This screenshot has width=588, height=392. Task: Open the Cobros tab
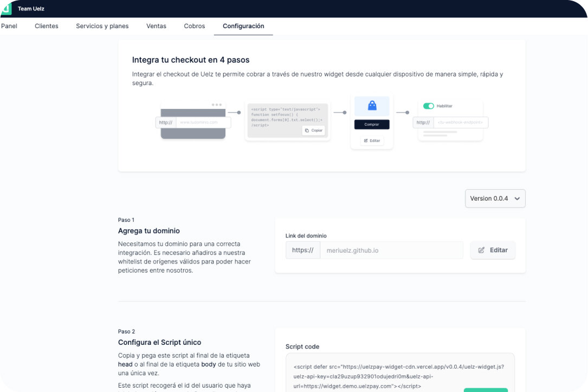pos(194,26)
